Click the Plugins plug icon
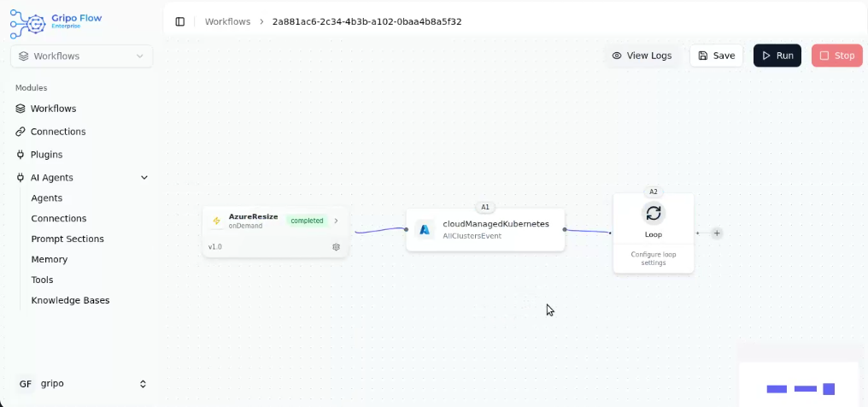Viewport: 868px width, 407px height. (21, 155)
